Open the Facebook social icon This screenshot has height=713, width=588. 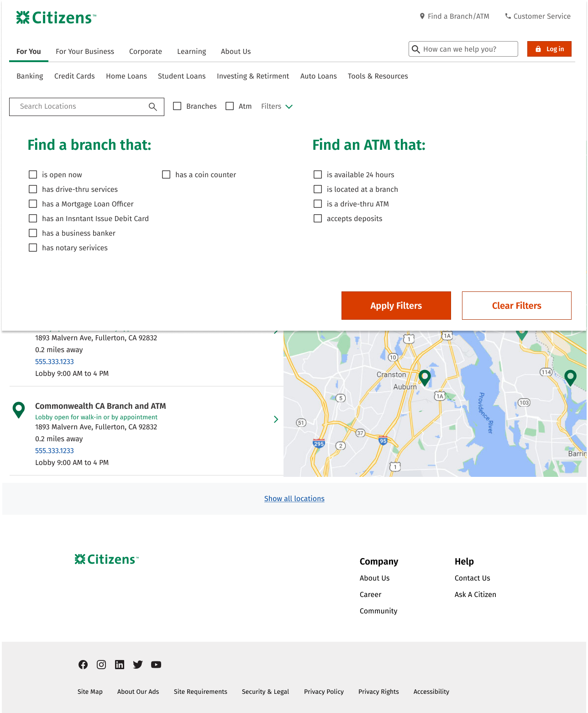coord(83,665)
